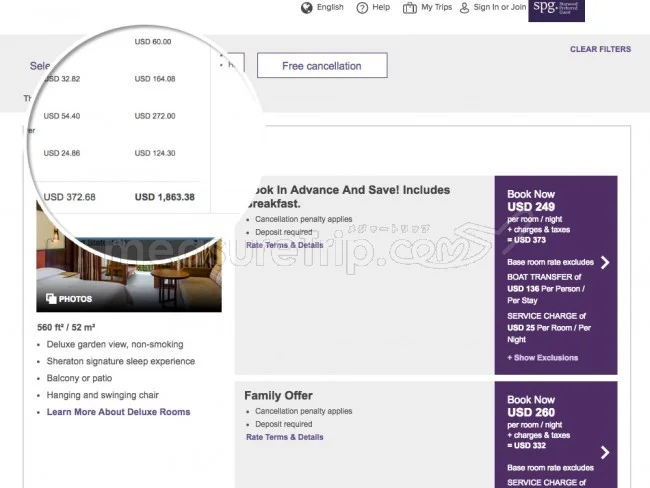The height and width of the screenshot is (488, 650).
Task: Click the My Trips suitcase icon
Action: pos(410,8)
